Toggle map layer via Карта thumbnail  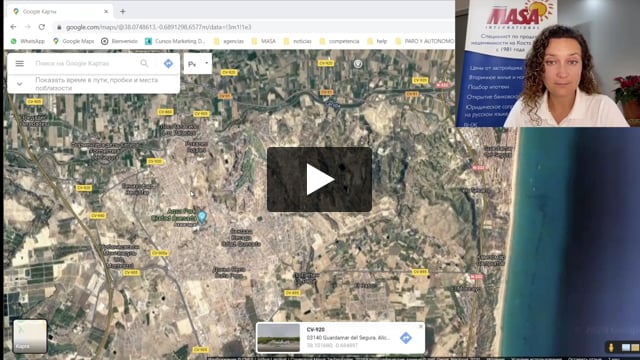30,336
